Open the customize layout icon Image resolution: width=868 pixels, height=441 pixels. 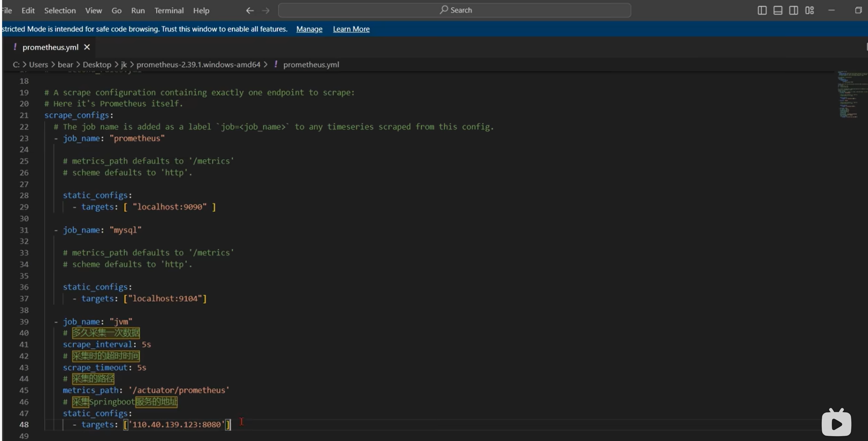tap(809, 10)
